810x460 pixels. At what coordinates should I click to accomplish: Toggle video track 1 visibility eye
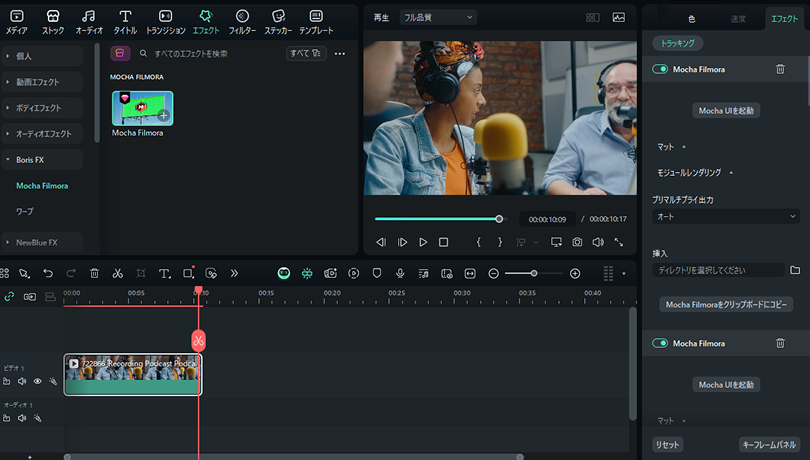coord(37,381)
